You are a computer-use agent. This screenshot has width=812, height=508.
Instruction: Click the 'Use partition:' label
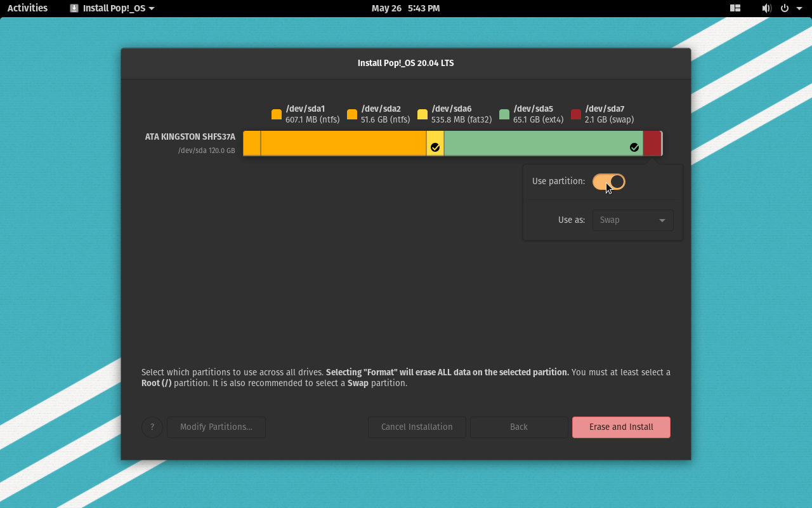[559, 182]
